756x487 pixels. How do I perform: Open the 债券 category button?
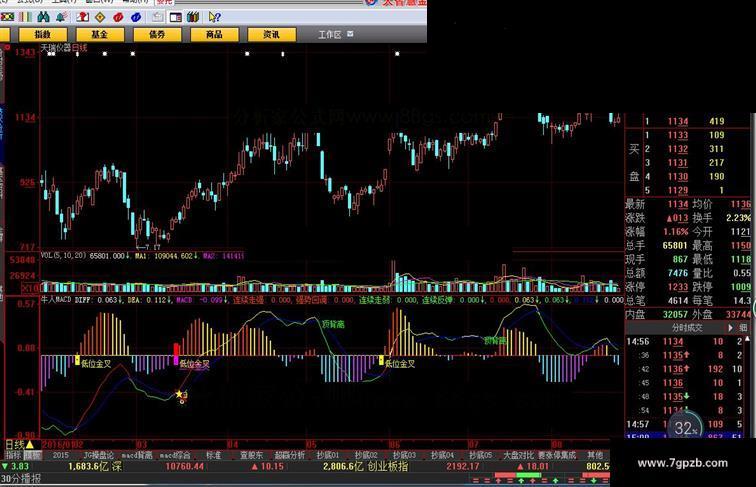point(157,34)
